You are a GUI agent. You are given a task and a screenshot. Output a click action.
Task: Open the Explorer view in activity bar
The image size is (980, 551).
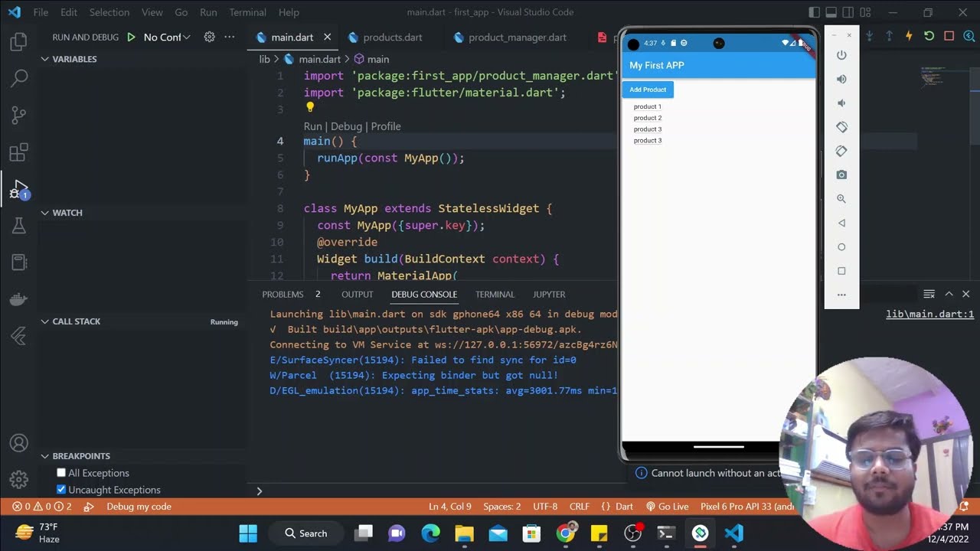coord(19,42)
